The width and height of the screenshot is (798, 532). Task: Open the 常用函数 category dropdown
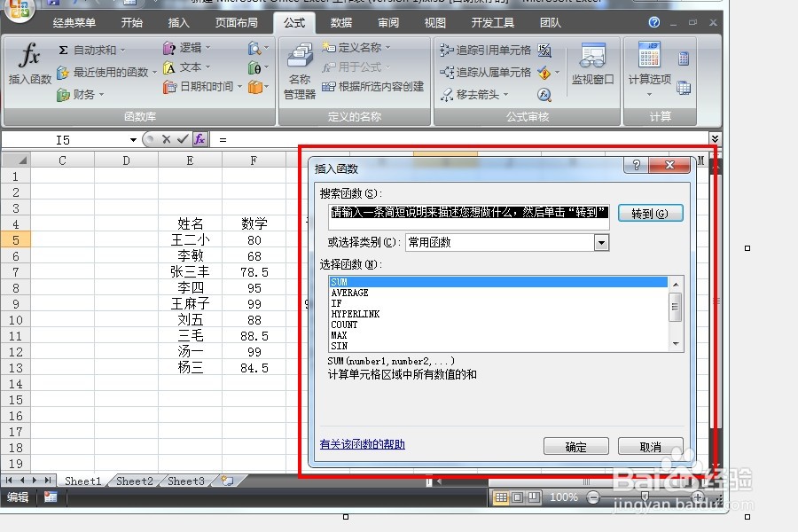tap(602, 242)
